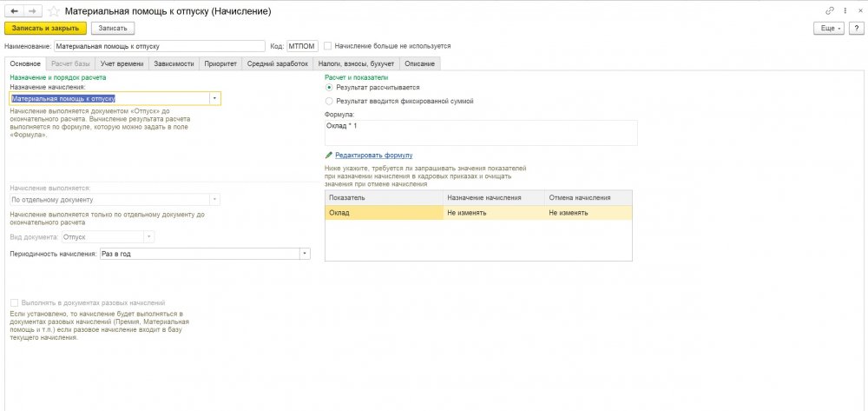Image resolution: width=868 pixels, height=411 pixels.
Task: Open the Еще dropdown menu
Action: 828,28
